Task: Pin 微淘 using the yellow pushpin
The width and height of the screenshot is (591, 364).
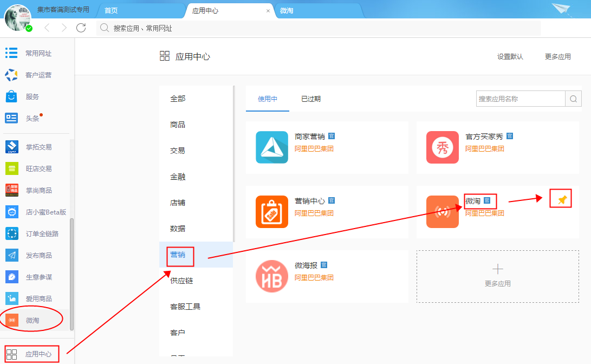Action: pos(562,200)
